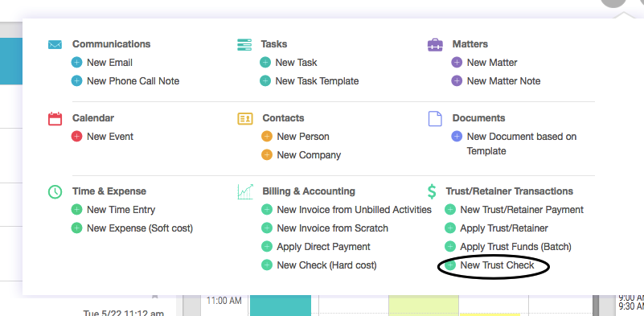Choose New Invoice from Unbilled Activities

click(354, 210)
